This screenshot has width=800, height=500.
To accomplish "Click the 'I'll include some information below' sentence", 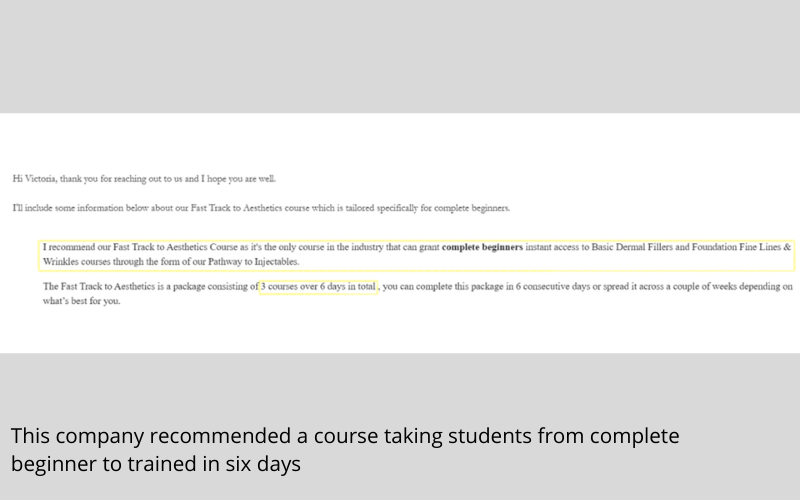I will [x=261, y=208].
